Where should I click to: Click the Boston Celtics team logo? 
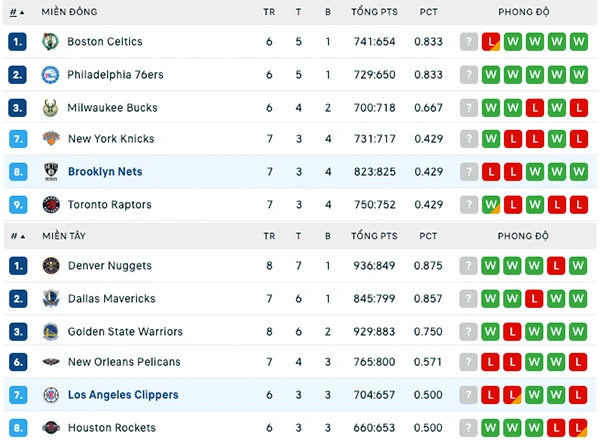point(50,41)
